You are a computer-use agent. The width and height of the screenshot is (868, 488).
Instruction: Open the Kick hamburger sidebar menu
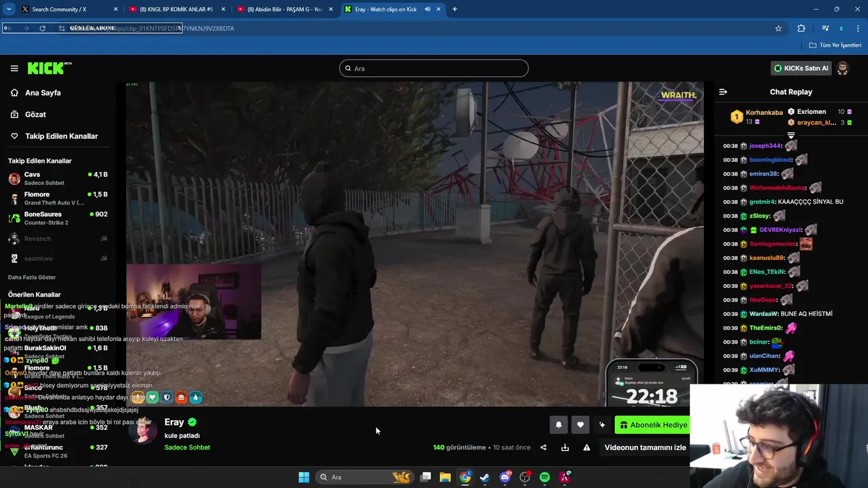pyautogui.click(x=14, y=68)
